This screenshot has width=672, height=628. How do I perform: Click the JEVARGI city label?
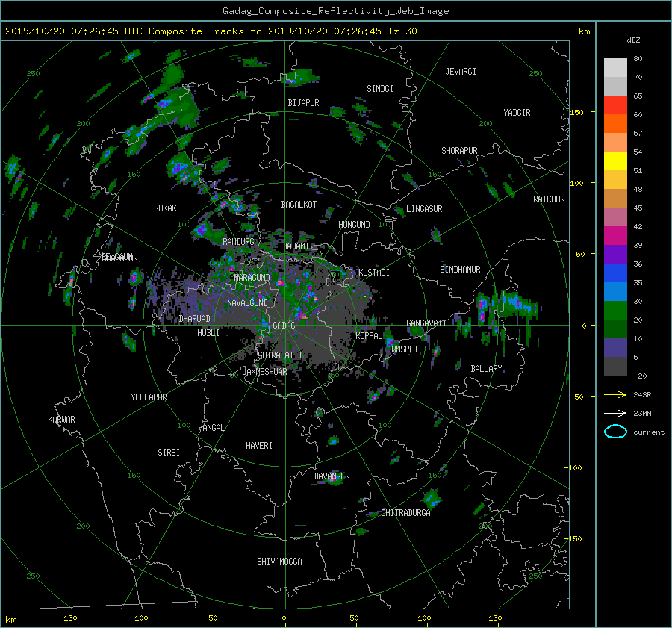pyautogui.click(x=461, y=71)
